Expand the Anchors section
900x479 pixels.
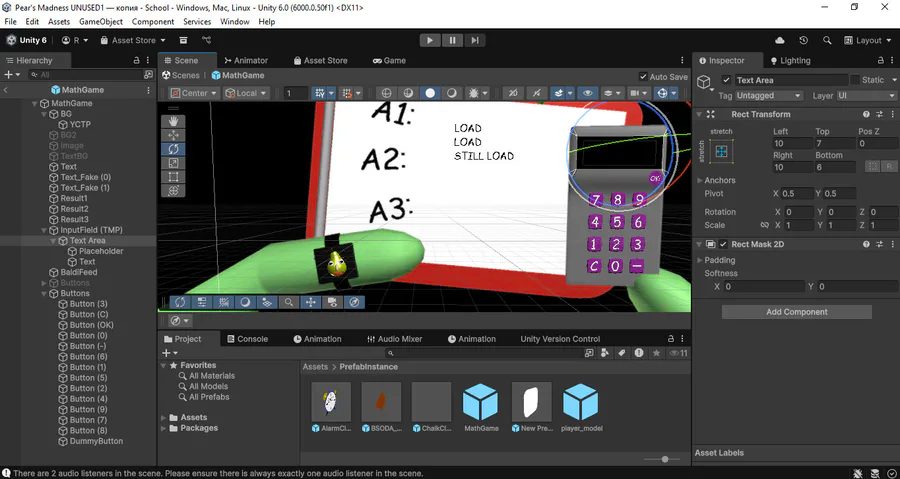700,180
